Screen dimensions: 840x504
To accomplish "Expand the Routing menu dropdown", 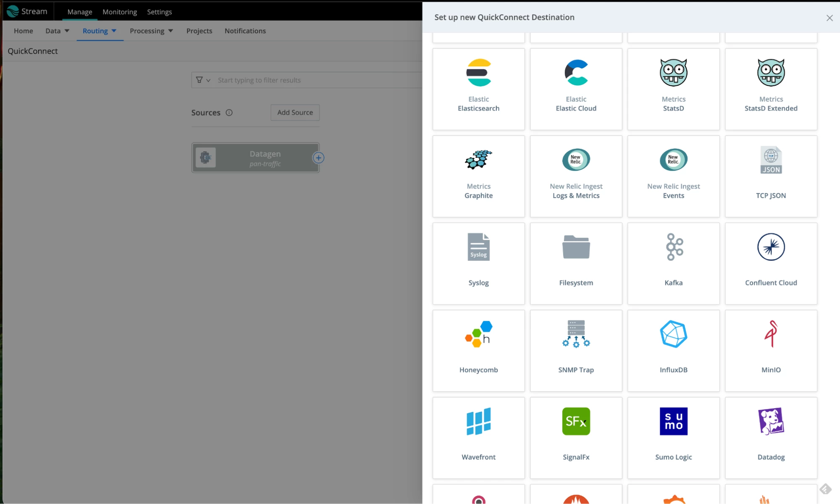I will 100,31.
